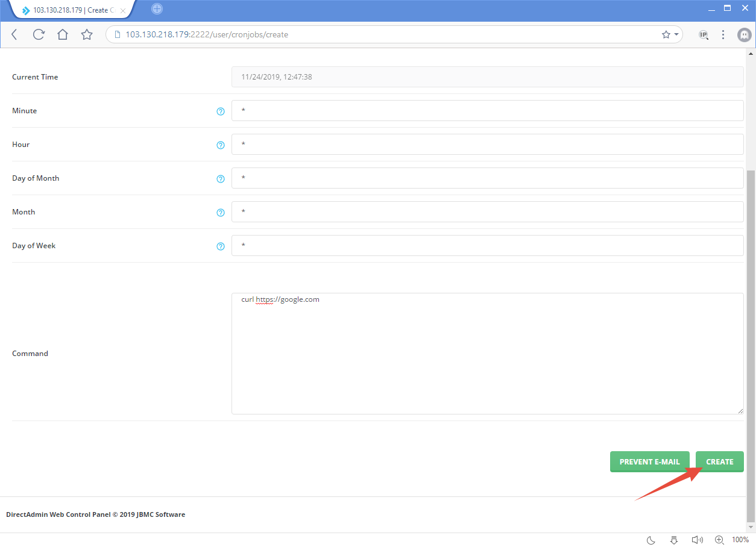
Task: Open the new tab plus button
Action: point(157,9)
